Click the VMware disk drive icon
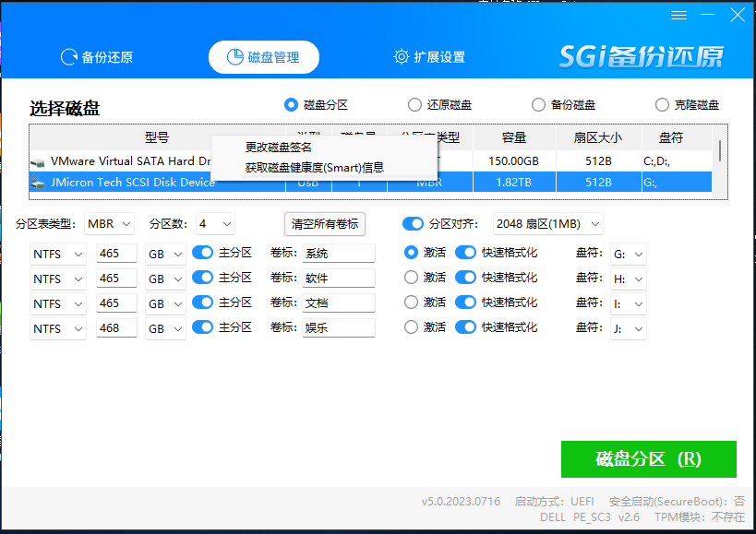The image size is (756, 534). tap(37, 162)
